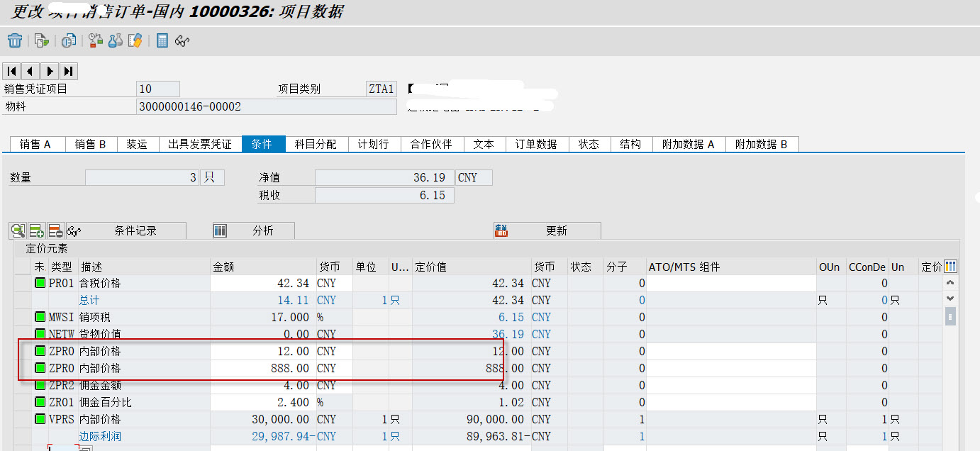Image resolution: width=980 pixels, height=451 pixels.
Task: Click the magnifier icon above the pricing table
Action: pyautogui.click(x=17, y=230)
